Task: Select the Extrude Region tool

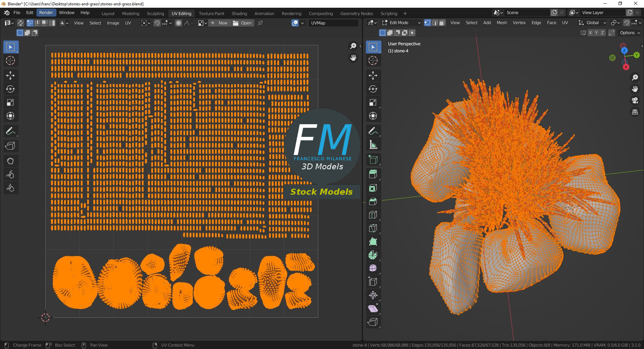Action: click(x=373, y=174)
